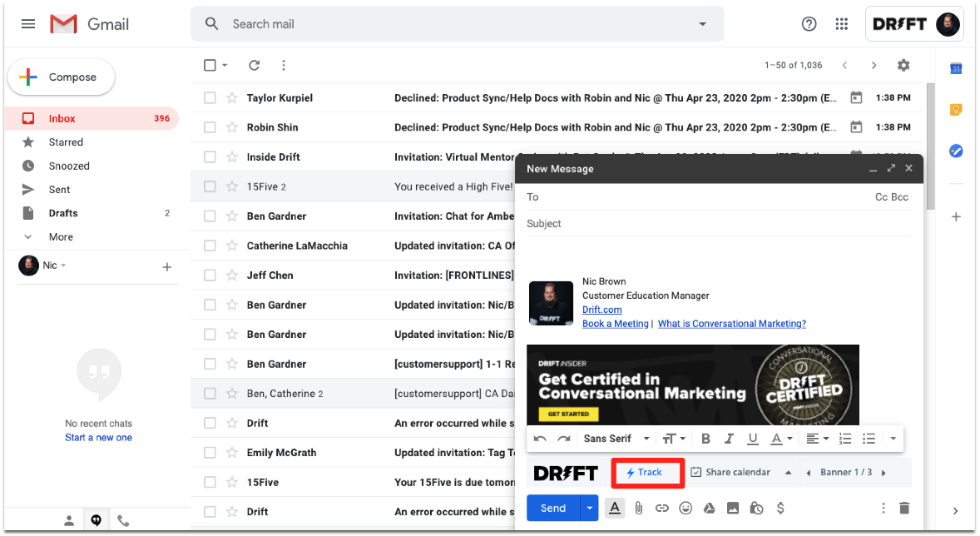Discard draft with the trash icon
The height and width of the screenshot is (536, 980).
click(904, 509)
